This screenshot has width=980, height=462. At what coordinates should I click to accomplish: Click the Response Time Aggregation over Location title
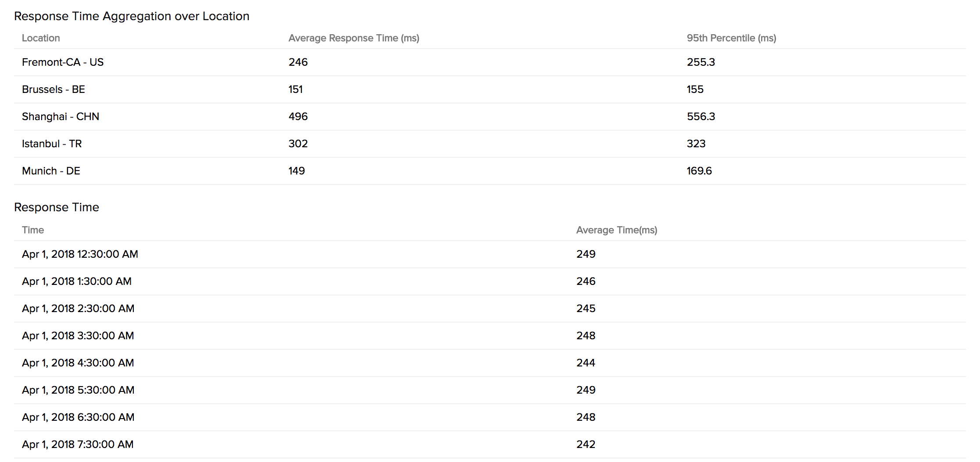(x=132, y=16)
